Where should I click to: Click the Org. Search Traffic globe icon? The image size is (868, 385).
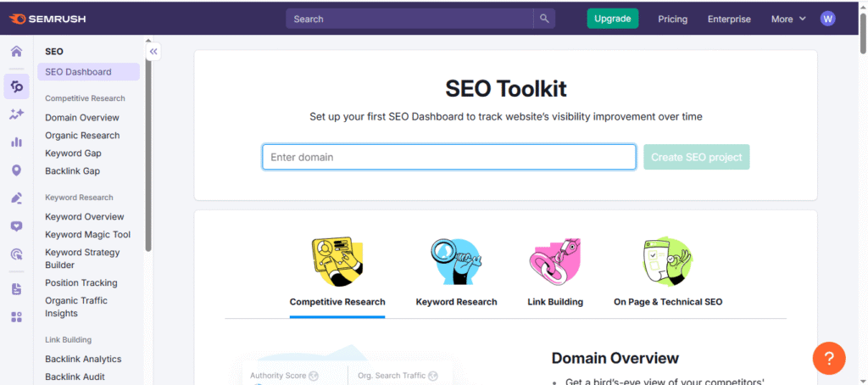433,376
